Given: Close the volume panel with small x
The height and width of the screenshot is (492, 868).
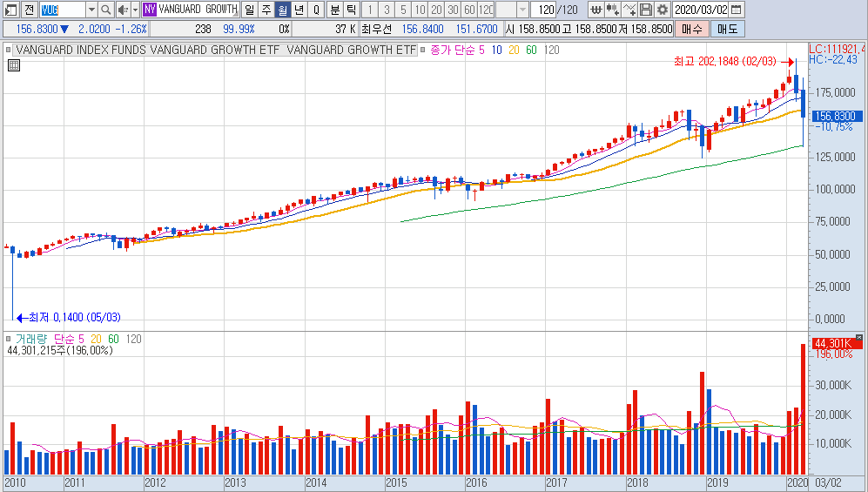Looking at the screenshot, I should (859, 337).
